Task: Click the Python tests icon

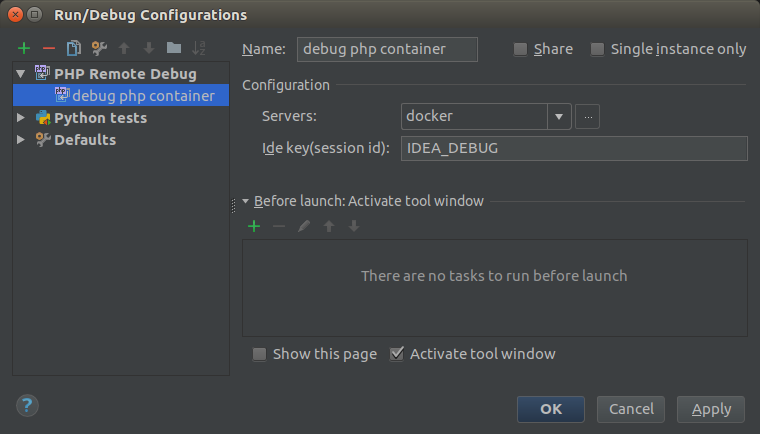Action: tap(43, 117)
